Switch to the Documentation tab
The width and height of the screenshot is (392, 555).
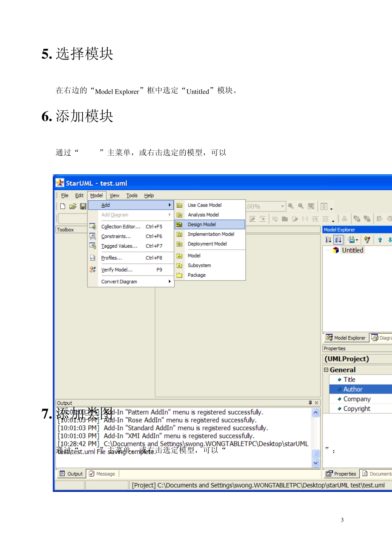click(377, 474)
